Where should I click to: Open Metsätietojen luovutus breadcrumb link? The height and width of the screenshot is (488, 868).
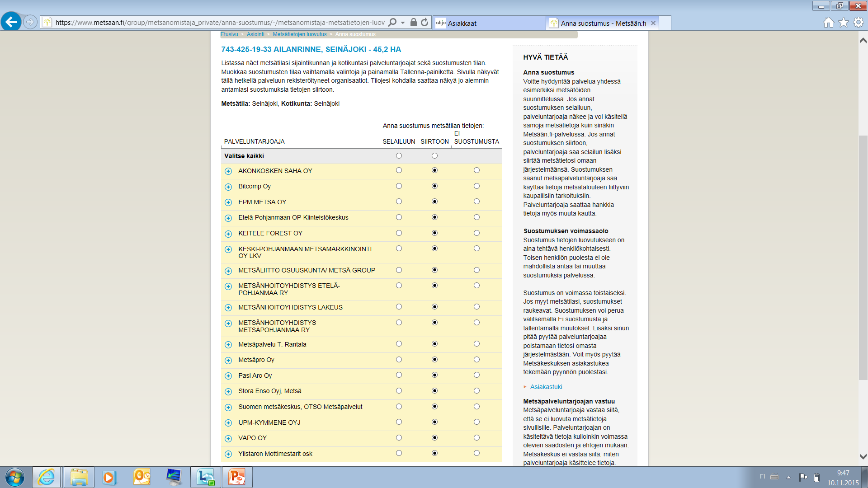pyautogui.click(x=300, y=34)
